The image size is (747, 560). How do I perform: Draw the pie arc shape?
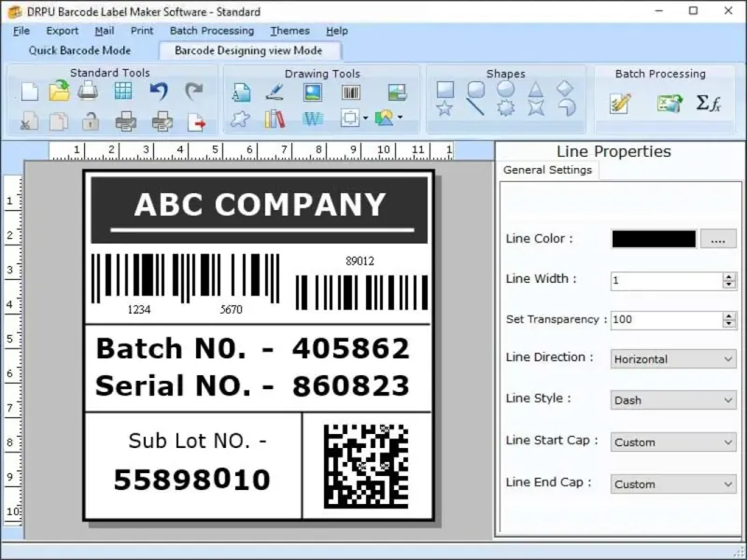pos(567,107)
